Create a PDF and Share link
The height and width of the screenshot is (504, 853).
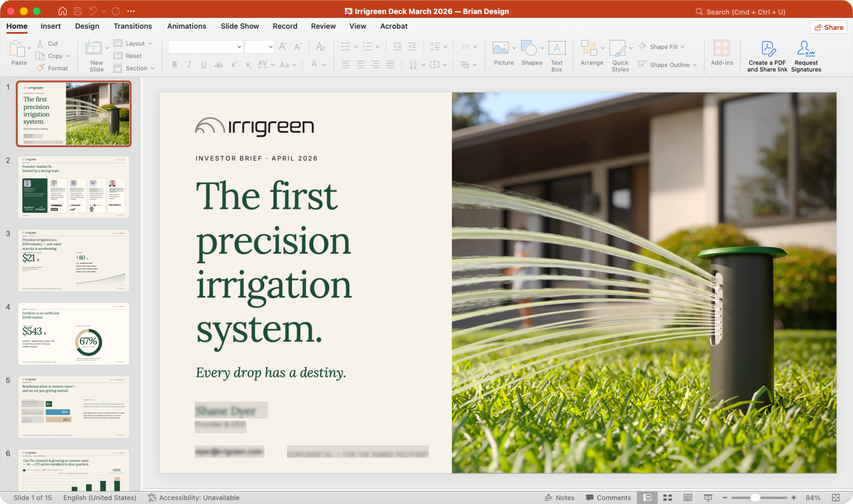pyautogui.click(x=767, y=56)
